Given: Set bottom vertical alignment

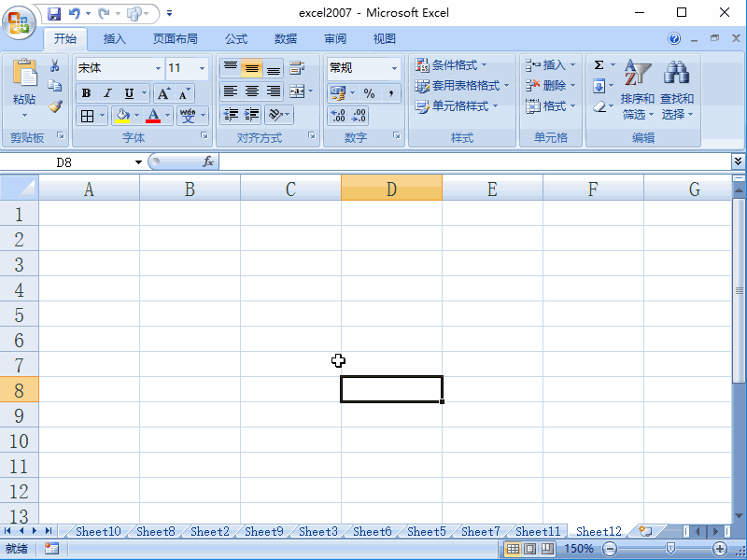Looking at the screenshot, I should pyautogui.click(x=273, y=68).
